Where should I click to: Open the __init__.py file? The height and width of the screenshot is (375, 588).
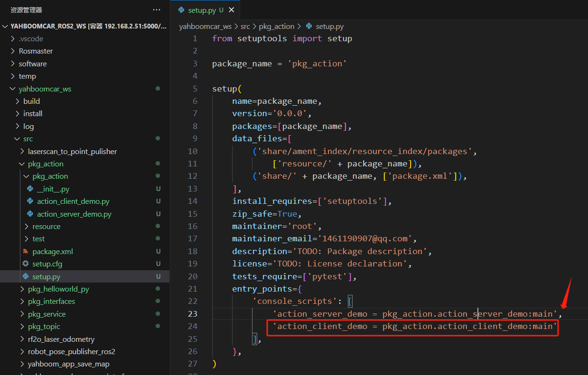point(84,189)
